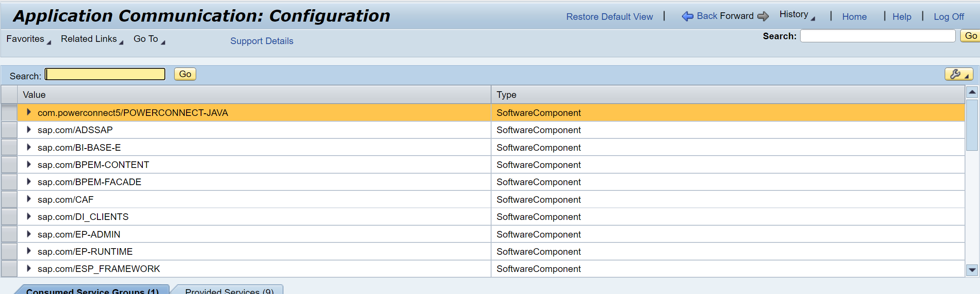Screen dimensions: 980x294
Task: Expand the sap.com/EP-ADMIN node
Action: click(29, 234)
